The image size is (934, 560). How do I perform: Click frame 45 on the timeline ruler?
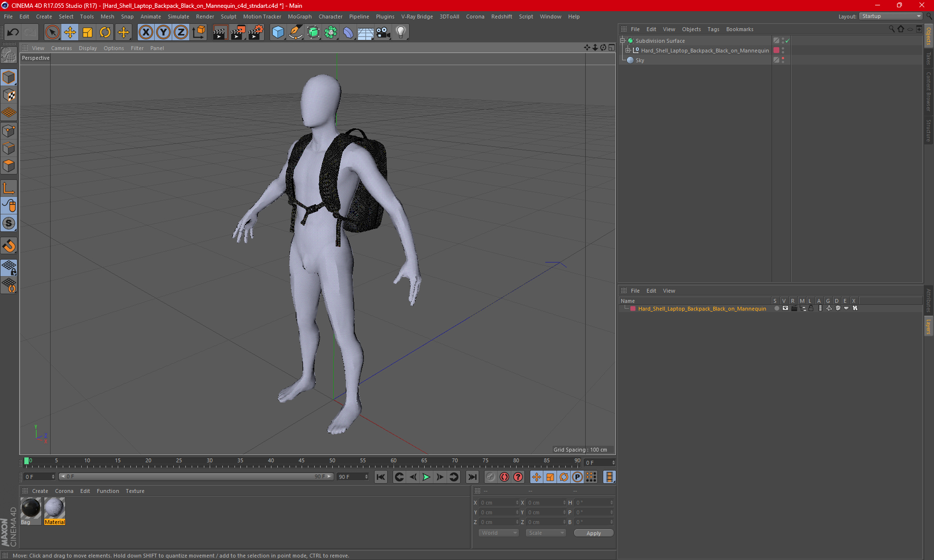pos(302,462)
